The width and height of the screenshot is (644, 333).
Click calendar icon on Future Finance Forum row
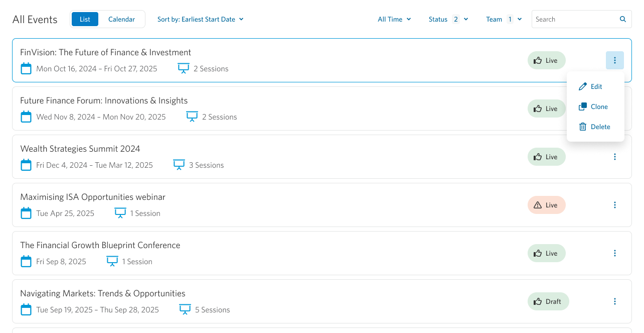click(26, 117)
